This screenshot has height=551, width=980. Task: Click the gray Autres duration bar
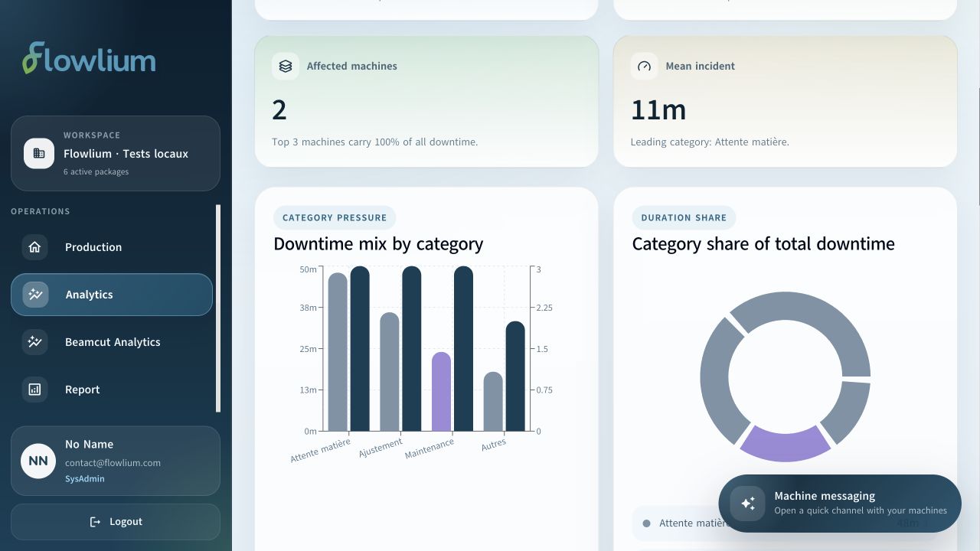click(x=493, y=401)
